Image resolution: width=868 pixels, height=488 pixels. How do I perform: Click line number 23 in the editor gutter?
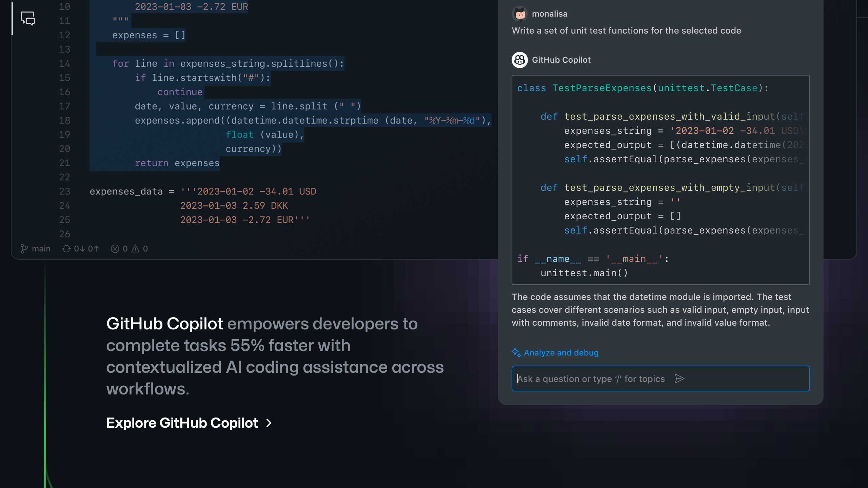(x=64, y=191)
